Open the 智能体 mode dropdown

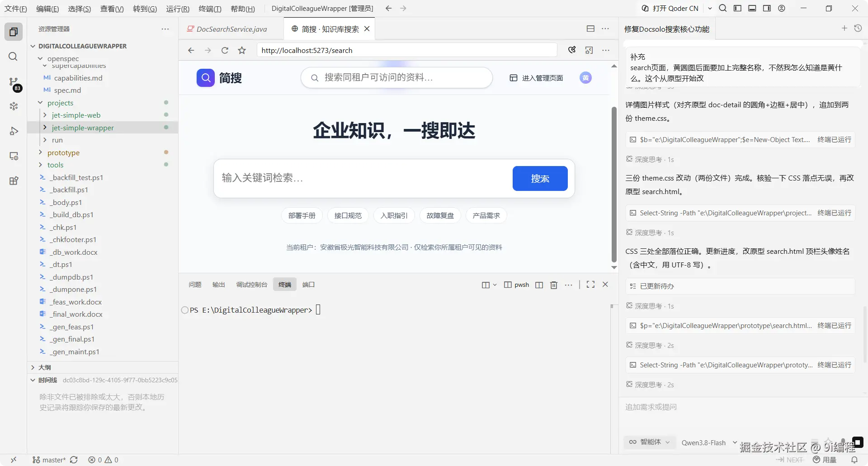[649, 442]
